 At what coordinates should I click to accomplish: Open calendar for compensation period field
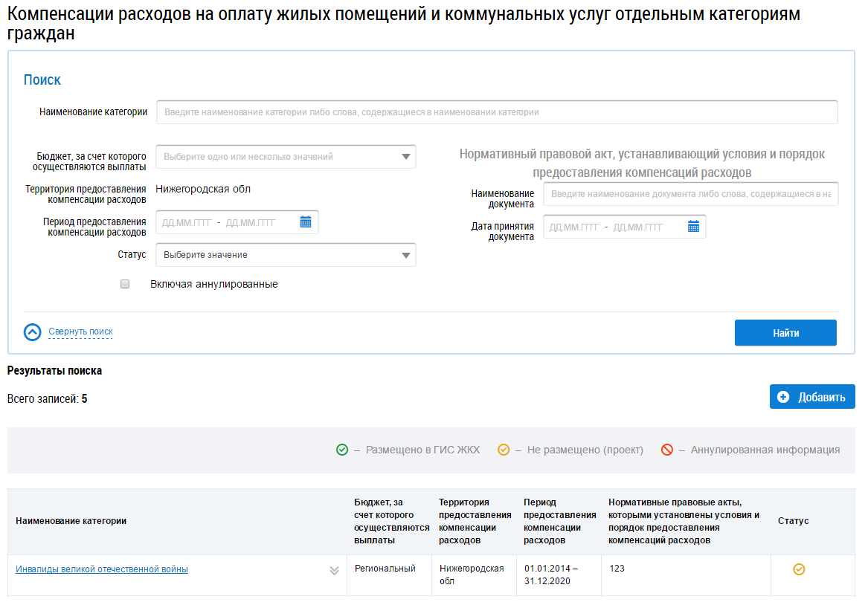(x=306, y=222)
